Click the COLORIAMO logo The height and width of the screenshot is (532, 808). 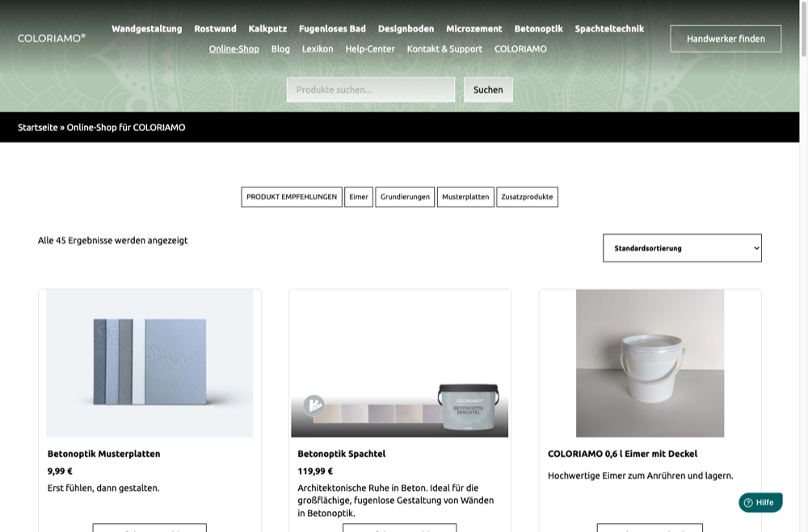tap(52, 38)
